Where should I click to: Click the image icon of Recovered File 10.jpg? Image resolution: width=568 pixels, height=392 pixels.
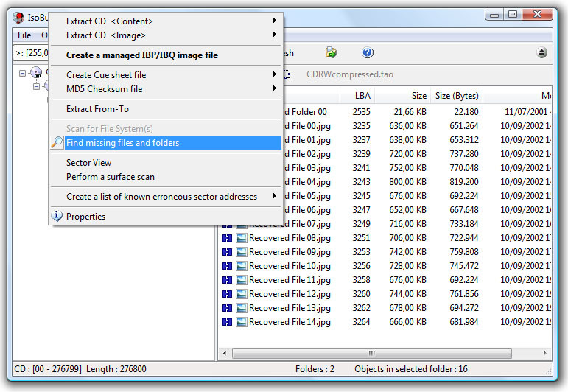pyautogui.click(x=241, y=266)
